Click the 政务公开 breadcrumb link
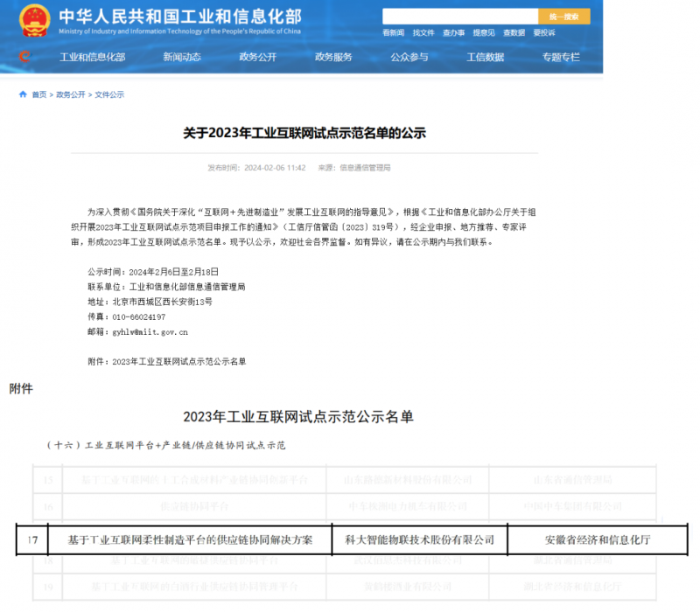The height and width of the screenshot is (612, 700). coord(71,94)
